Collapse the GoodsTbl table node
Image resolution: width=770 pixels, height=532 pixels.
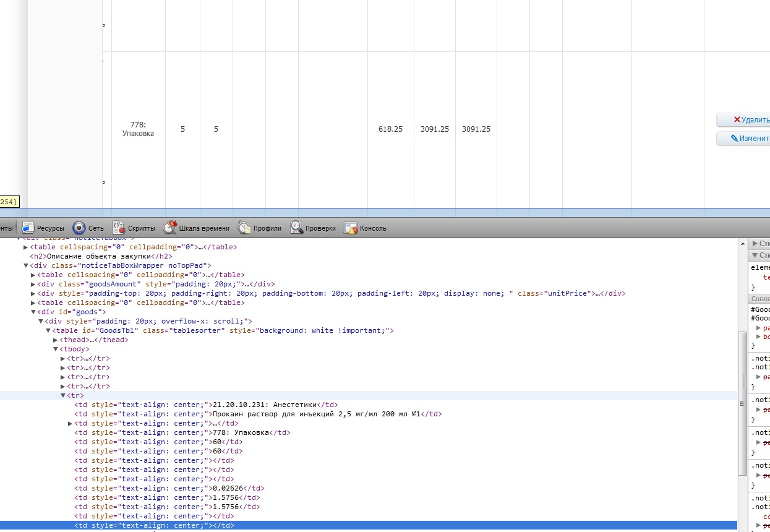pos(48,331)
